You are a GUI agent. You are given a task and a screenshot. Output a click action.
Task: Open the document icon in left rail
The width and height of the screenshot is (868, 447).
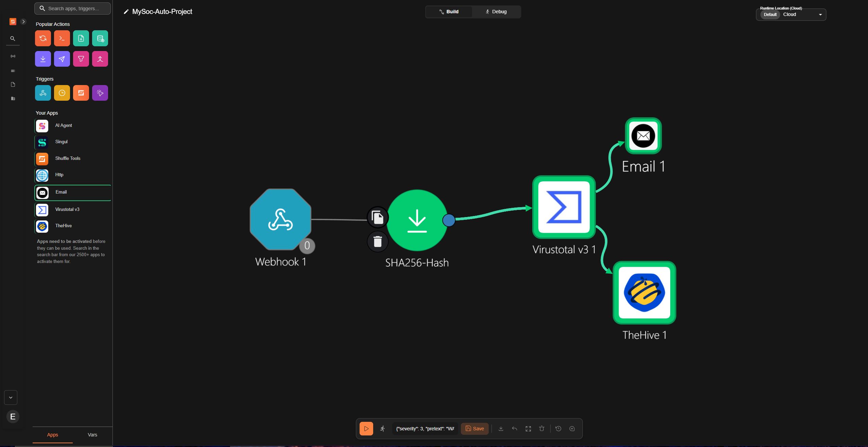point(13,84)
